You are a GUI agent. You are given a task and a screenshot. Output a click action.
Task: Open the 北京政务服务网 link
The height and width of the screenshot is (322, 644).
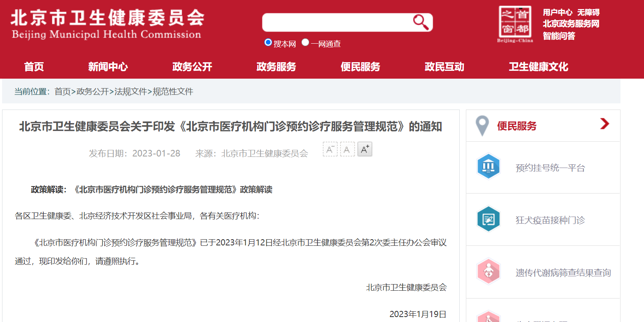571,24
